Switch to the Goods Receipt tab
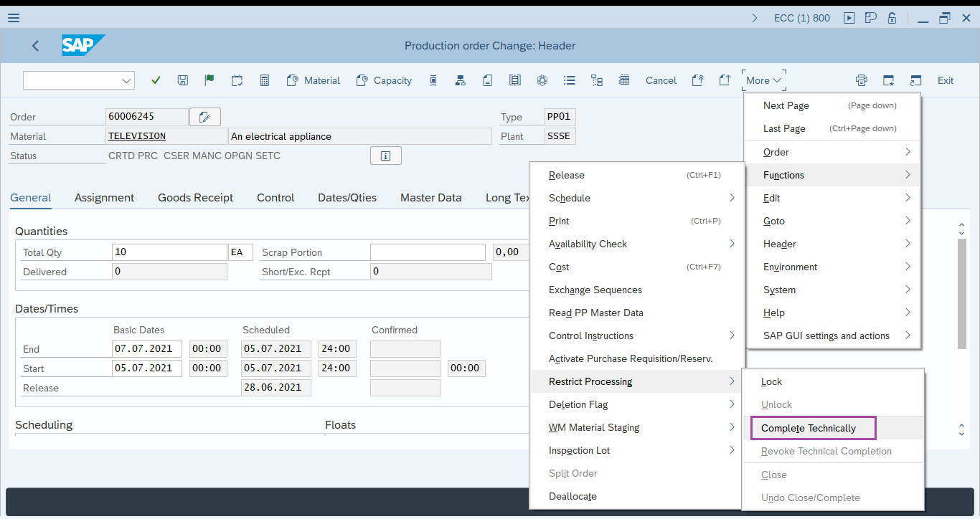 (195, 198)
